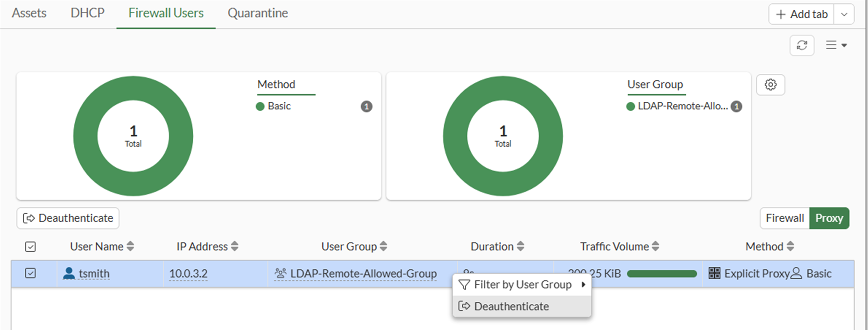Switch to the Quarantine tab
The image size is (868, 330).
pyautogui.click(x=258, y=13)
